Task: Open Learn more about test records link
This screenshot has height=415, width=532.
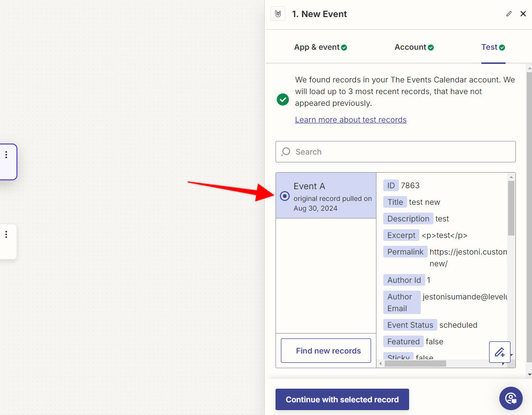Action: click(x=350, y=119)
